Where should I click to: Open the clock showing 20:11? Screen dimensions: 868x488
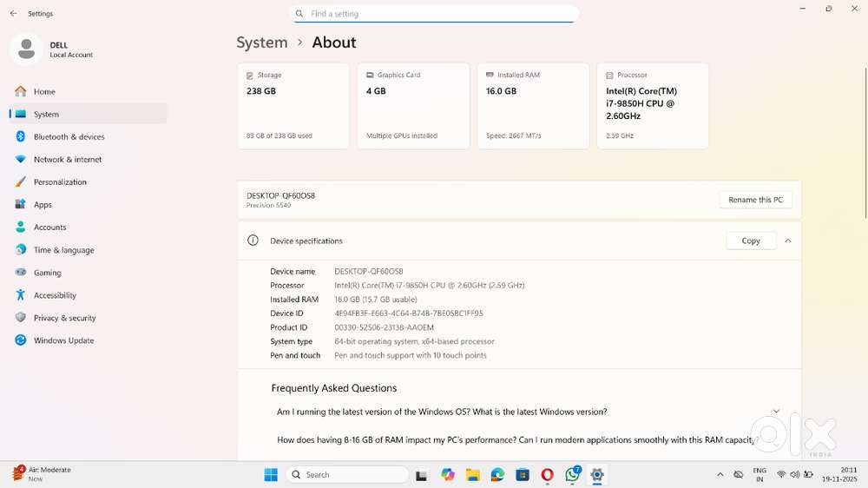point(839,475)
